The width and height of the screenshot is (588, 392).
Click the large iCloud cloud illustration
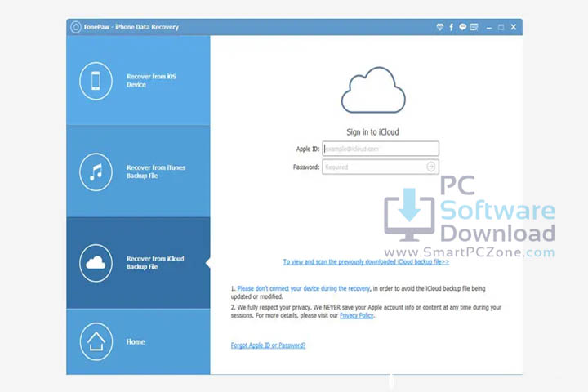[x=373, y=90]
